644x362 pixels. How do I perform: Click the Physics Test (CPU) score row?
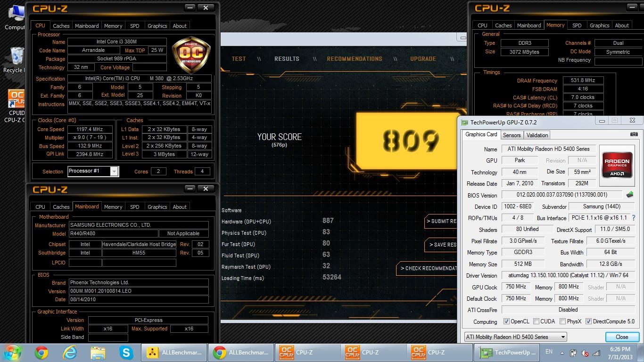tap(281, 232)
